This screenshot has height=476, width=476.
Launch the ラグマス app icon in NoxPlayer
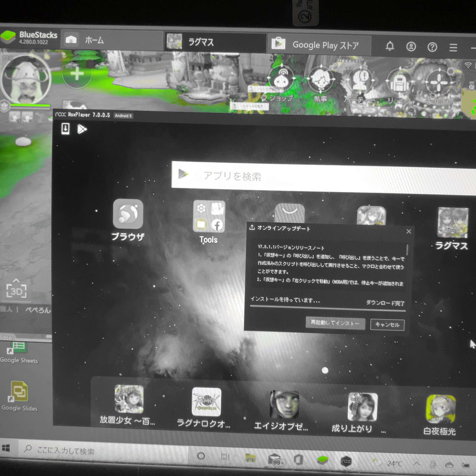point(453,223)
